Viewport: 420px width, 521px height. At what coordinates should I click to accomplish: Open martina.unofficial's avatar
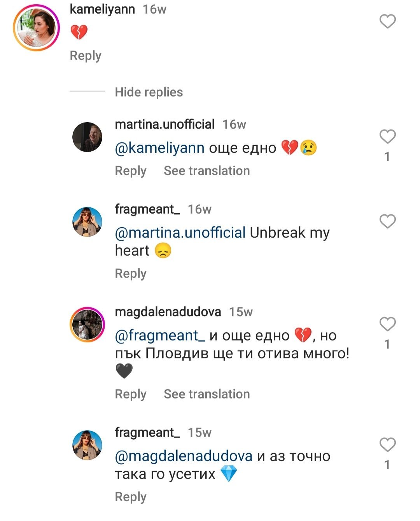point(87,137)
